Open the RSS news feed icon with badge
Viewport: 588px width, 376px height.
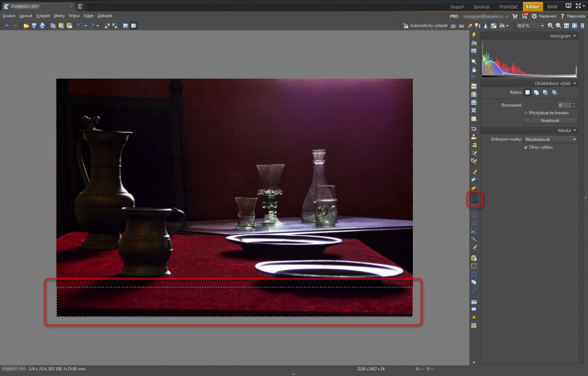pyautogui.click(x=525, y=16)
